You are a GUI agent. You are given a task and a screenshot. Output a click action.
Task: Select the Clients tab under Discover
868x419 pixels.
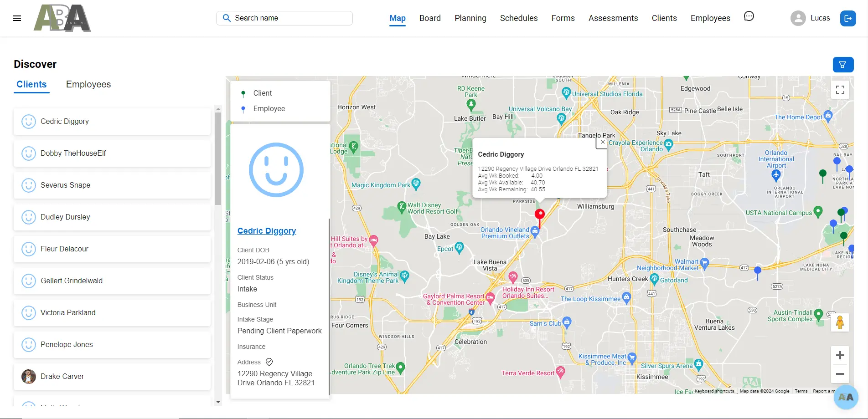31,84
